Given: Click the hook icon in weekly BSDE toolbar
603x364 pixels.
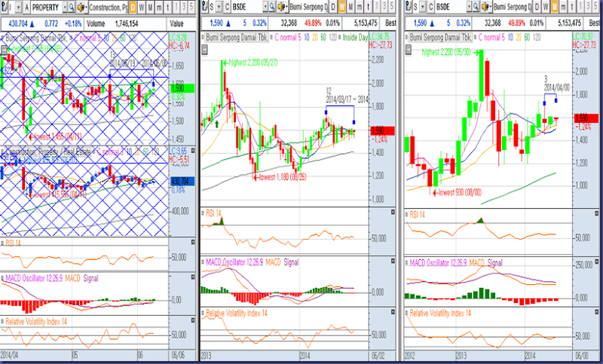Looking at the screenshot, I should click(205, 8).
